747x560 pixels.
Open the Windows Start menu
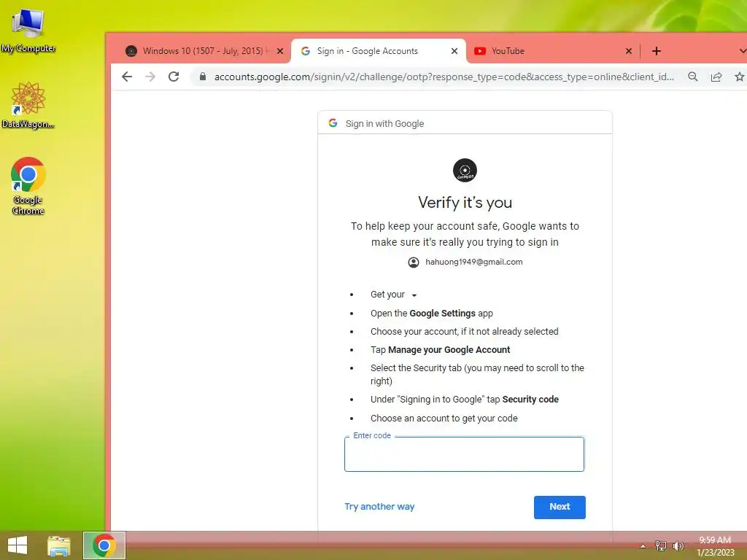[x=18, y=545]
